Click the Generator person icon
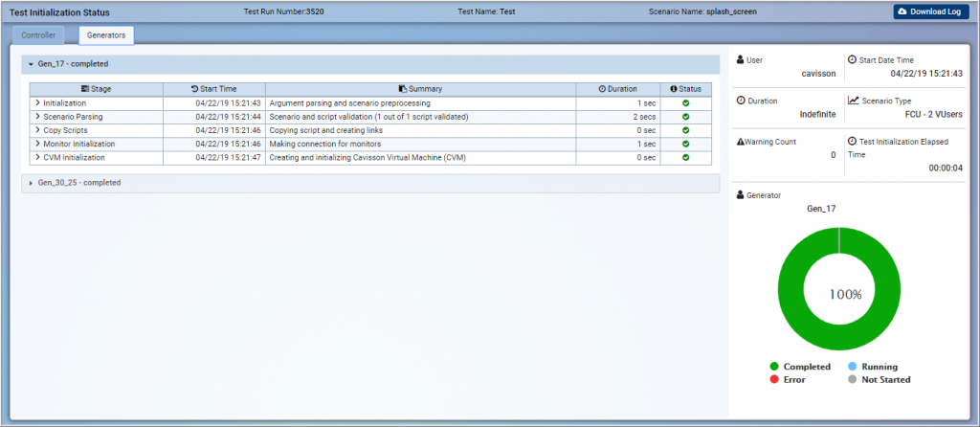The height and width of the screenshot is (427, 980). 741,195
